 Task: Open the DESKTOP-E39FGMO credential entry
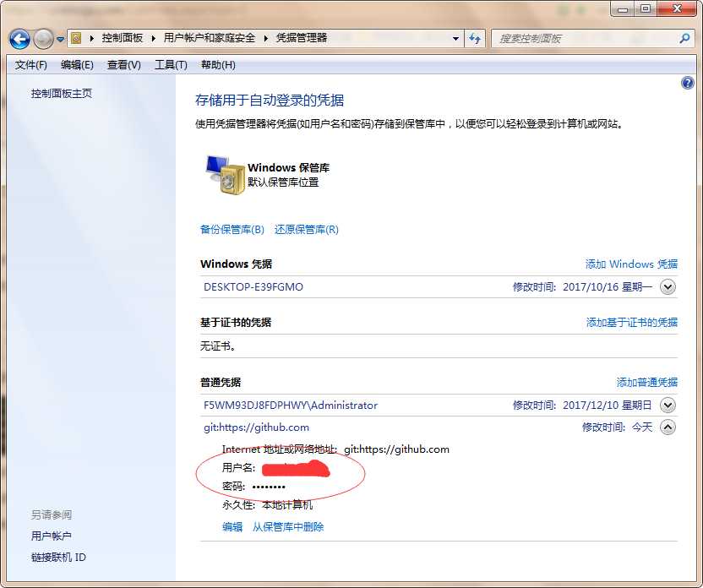click(x=253, y=287)
